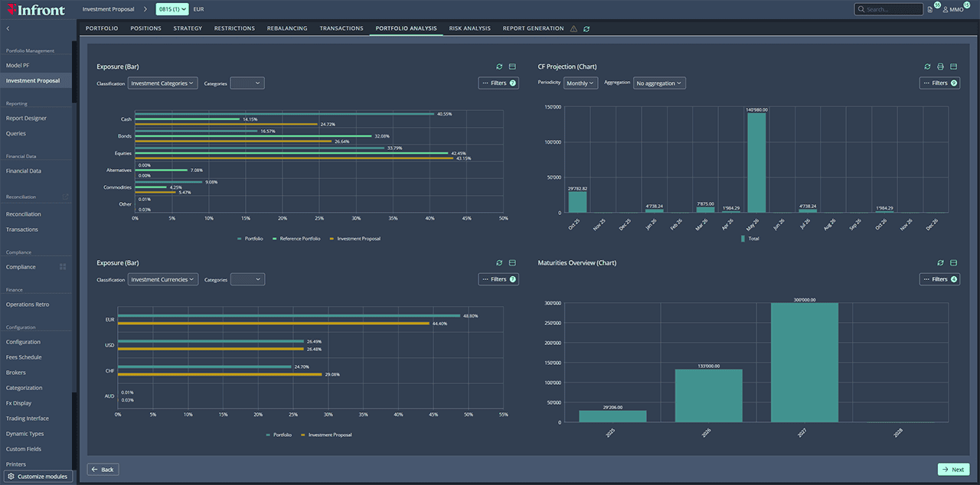Switch to the Risk Analysis tab
The height and width of the screenshot is (485, 980).
(x=469, y=28)
